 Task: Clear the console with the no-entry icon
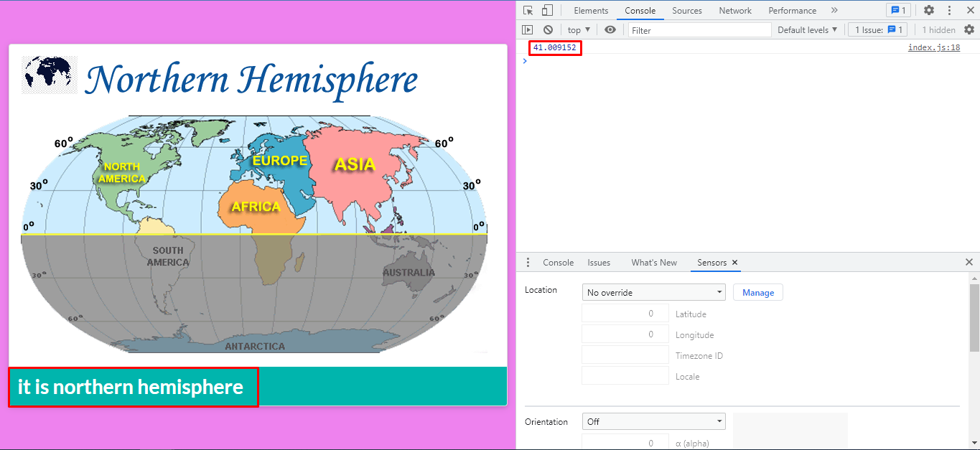click(547, 29)
